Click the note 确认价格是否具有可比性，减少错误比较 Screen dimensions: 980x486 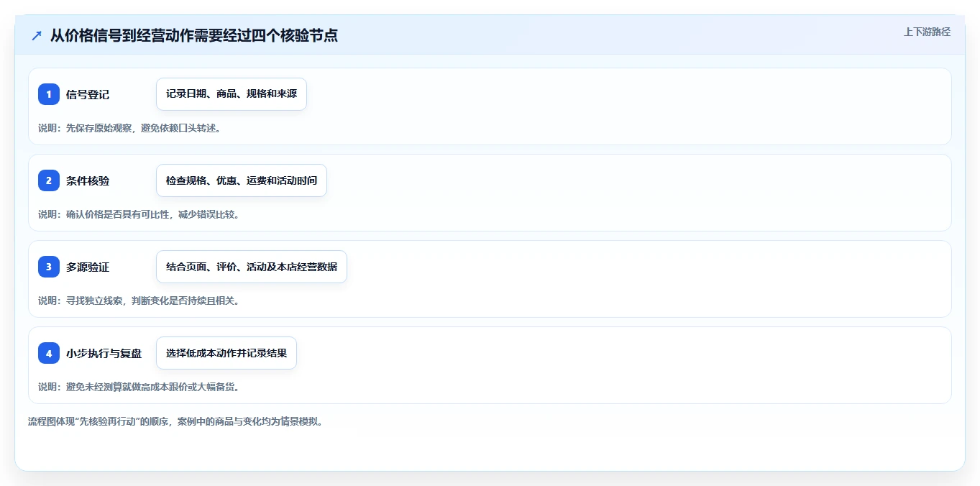click(x=139, y=214)
